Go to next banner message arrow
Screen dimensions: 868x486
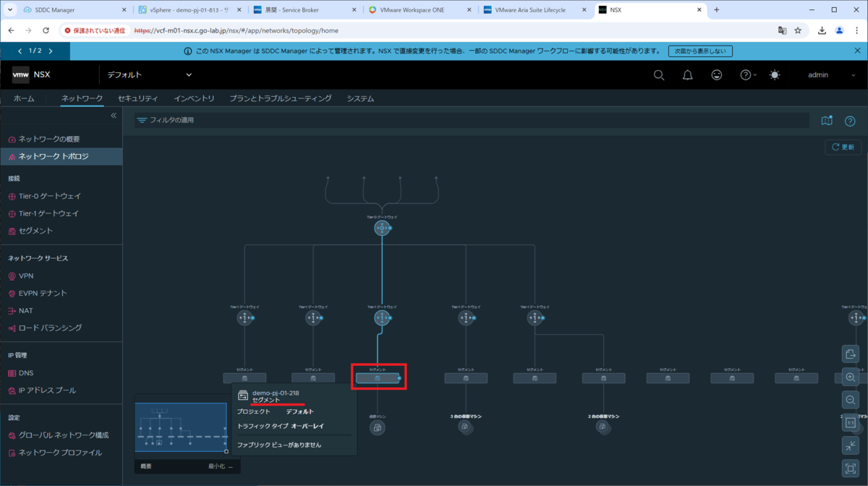pyautogui.click(x=51, y=51)
